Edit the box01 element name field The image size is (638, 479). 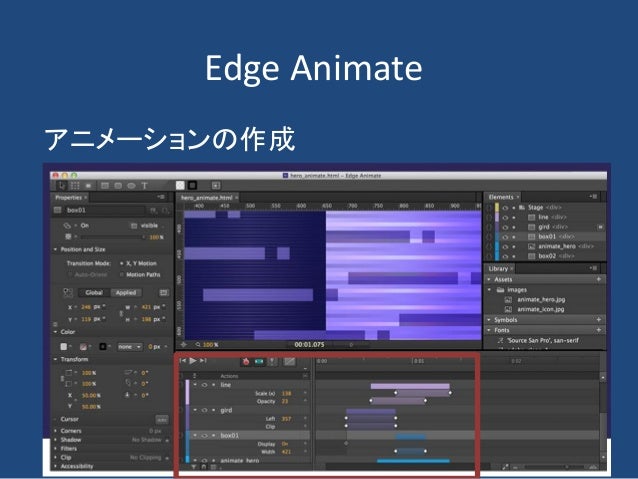tap(105, 210)
